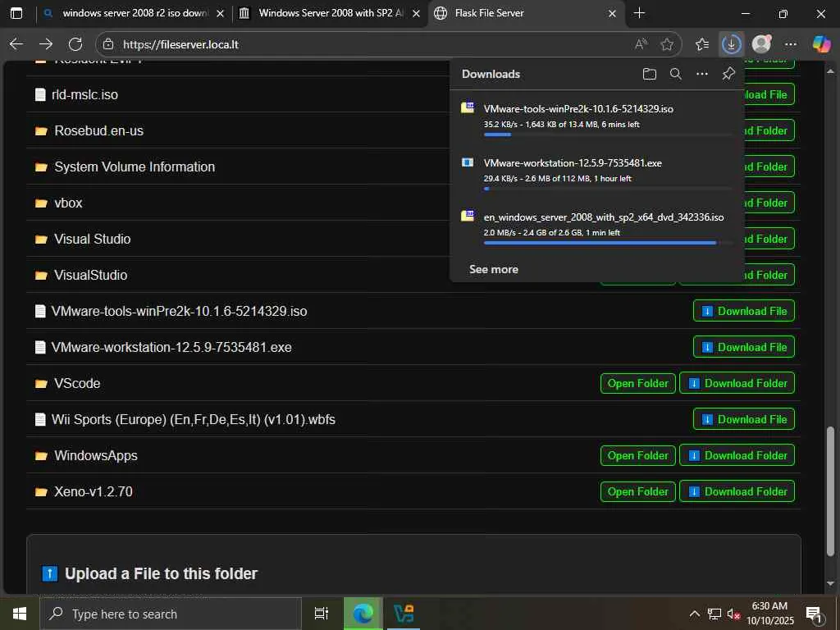Click the scrollbar up arrow
This screenshot has height=630, width=840.
pos(830,71)
